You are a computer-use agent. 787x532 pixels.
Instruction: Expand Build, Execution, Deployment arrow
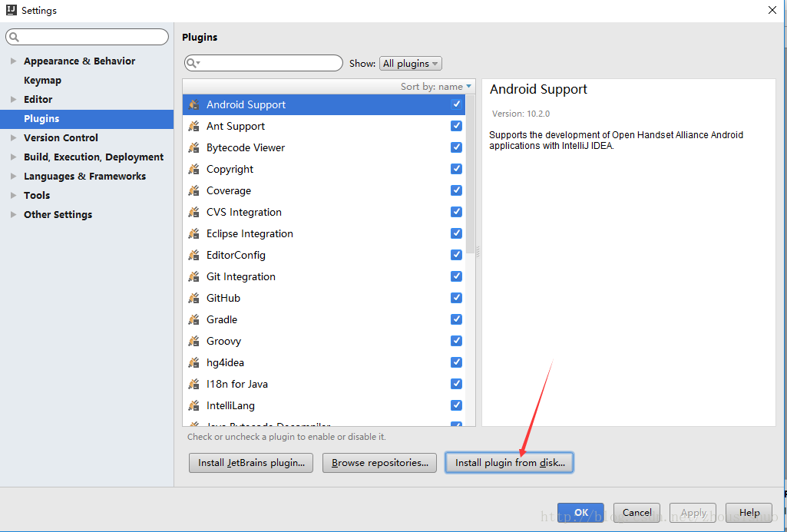pyautogui.click(x=14, y=157)
